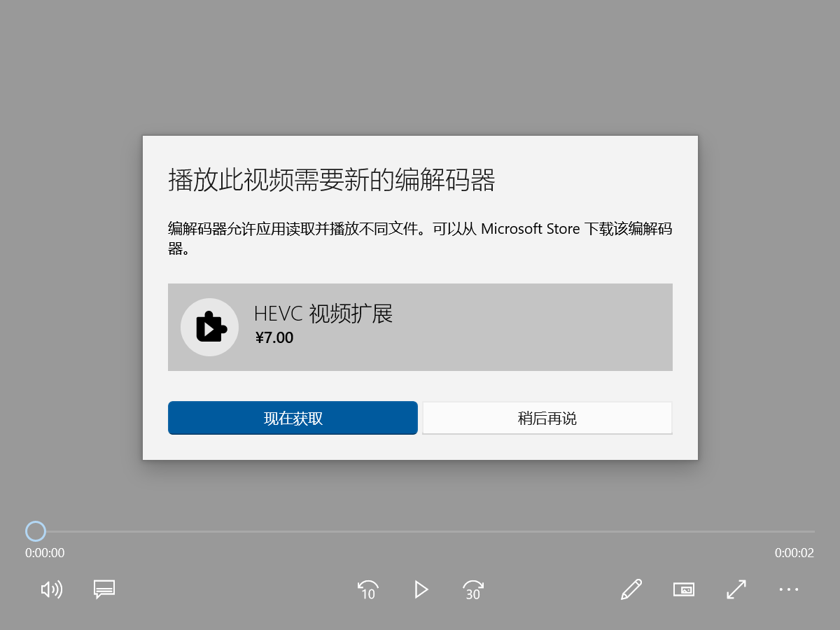Start video playback with Play button
The width and height of the screenshot is (840, 630).
tap(421, 589)
